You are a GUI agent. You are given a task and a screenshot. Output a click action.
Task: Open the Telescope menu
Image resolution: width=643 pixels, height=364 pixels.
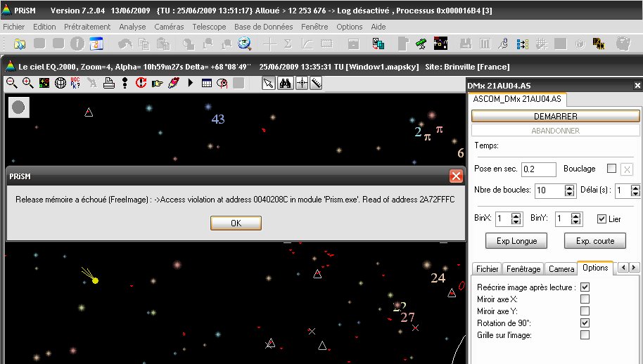[x=209, y=27]
